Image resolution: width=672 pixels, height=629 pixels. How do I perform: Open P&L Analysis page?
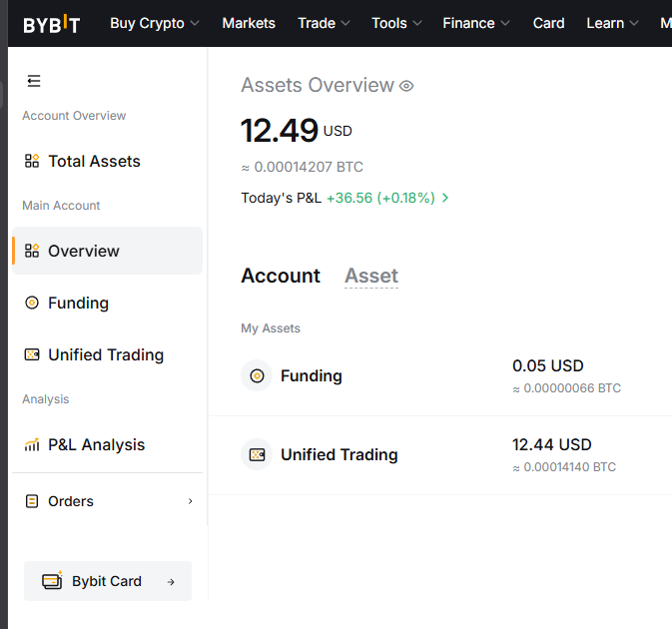[x=107, y=444]
